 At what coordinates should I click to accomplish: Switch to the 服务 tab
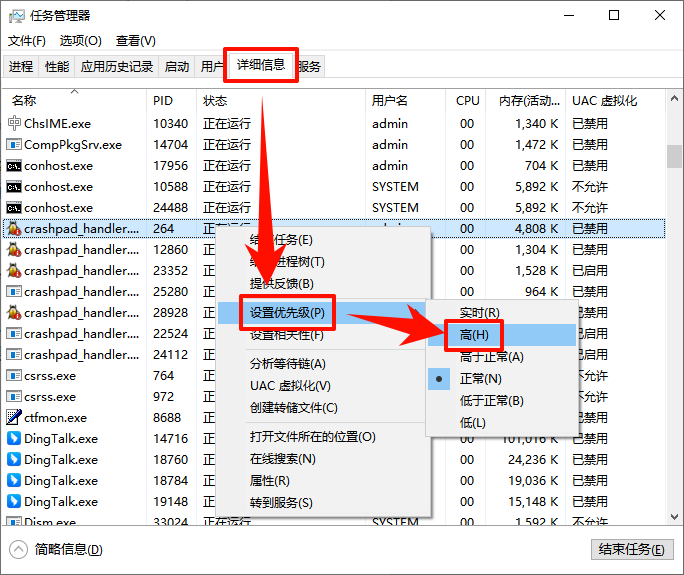click(311, 66)
